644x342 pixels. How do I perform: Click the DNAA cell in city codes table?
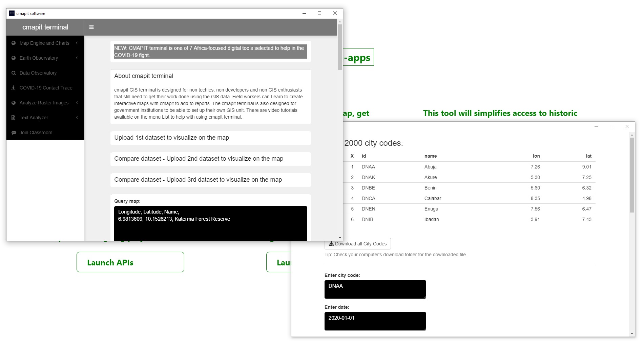click(368, 167)
